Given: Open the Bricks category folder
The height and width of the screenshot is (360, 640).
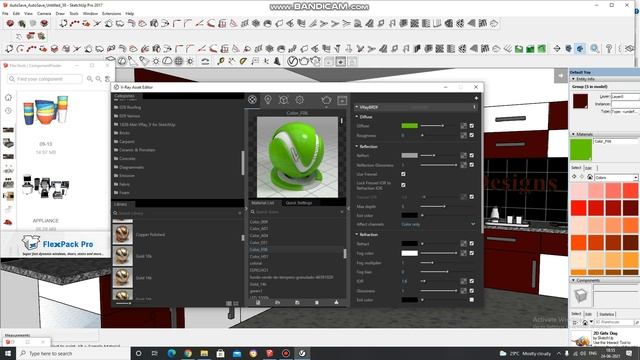Looking at the screenshot, I should (x=124, y=133).
